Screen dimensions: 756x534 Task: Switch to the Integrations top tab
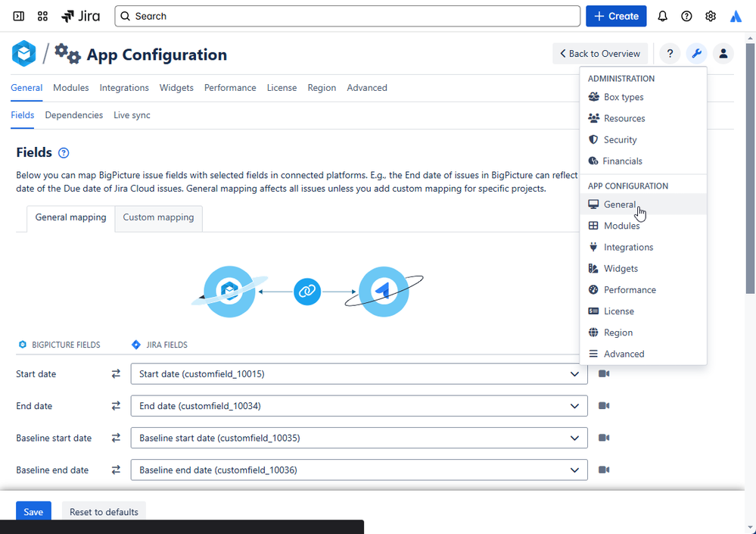pyautogui.click(x=124, y=88)
